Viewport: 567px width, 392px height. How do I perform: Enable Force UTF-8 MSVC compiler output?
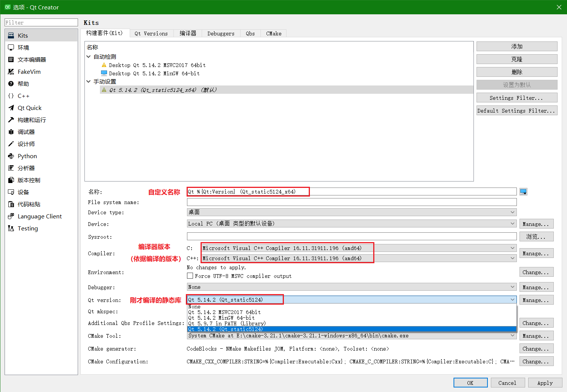190,276
